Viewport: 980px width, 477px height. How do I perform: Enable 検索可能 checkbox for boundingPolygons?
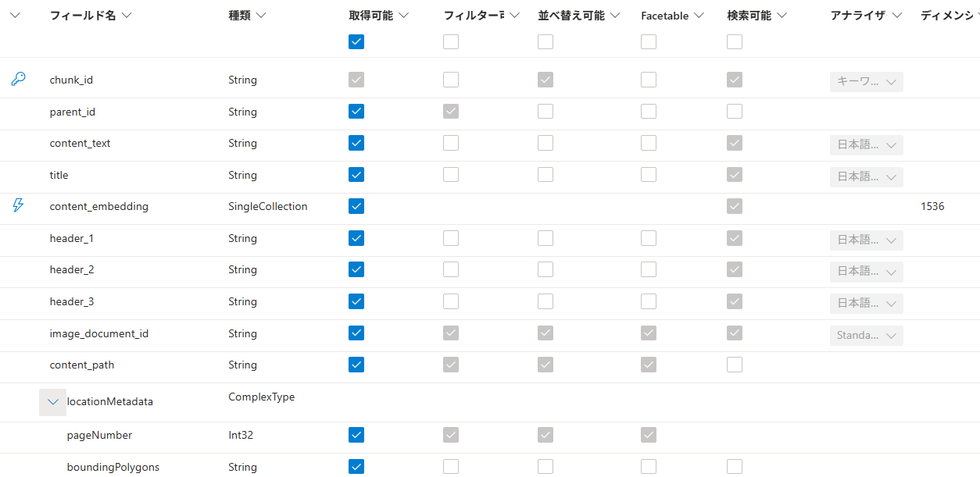tap(735, 466)
